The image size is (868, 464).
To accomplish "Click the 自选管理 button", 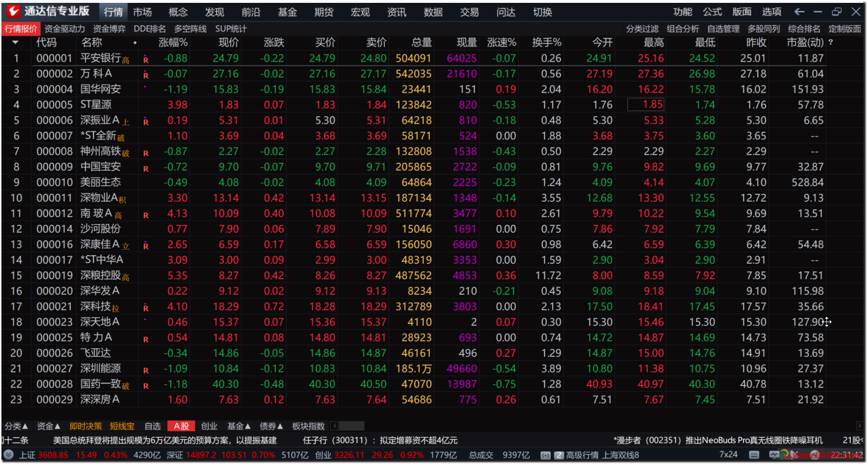I will pyautogui.click(x=723, y=29).
